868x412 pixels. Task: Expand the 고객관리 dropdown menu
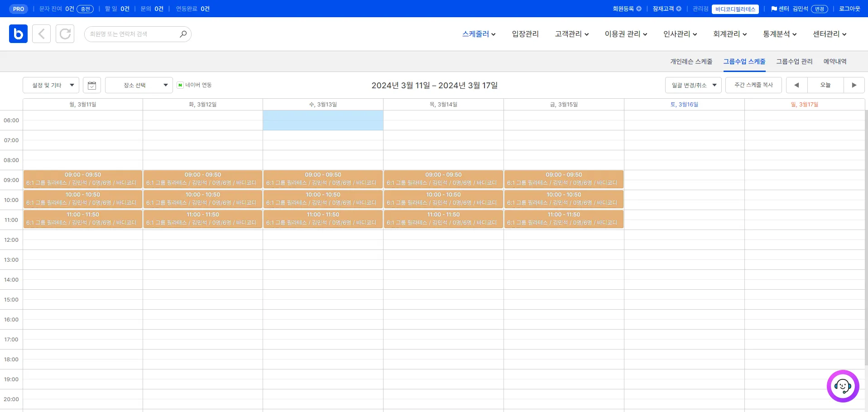[x=572, y=34]
